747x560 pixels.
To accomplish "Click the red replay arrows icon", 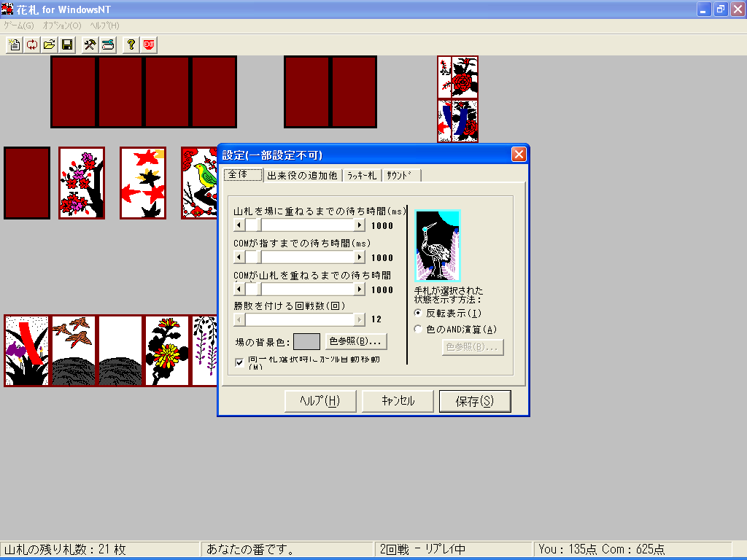I will tap(32, 44).
